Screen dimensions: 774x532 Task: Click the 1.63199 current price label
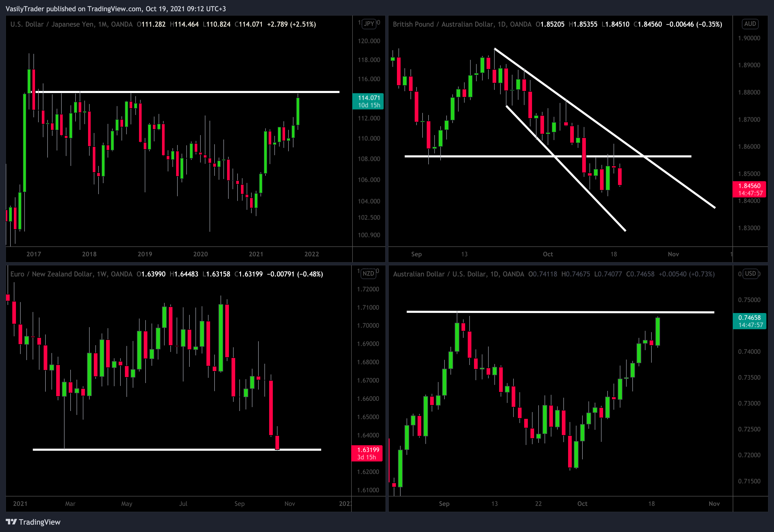[367, 453]
